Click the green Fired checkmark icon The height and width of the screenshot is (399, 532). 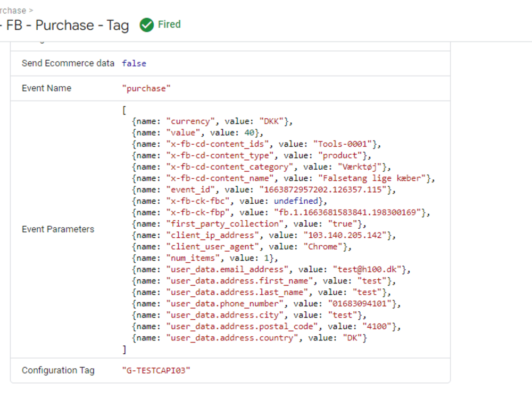click(147, 25)
